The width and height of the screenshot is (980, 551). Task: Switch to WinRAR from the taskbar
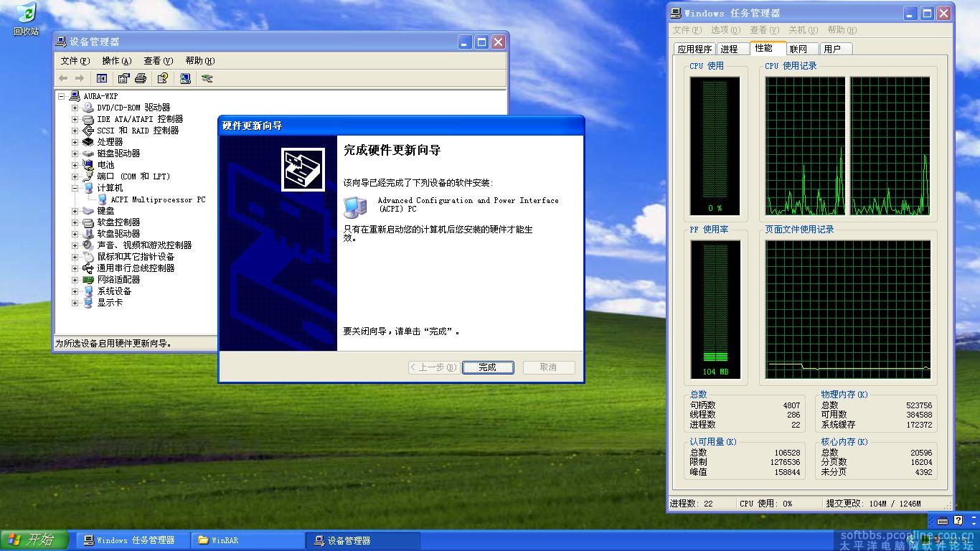pyautogui.click(x=248, y=540)
